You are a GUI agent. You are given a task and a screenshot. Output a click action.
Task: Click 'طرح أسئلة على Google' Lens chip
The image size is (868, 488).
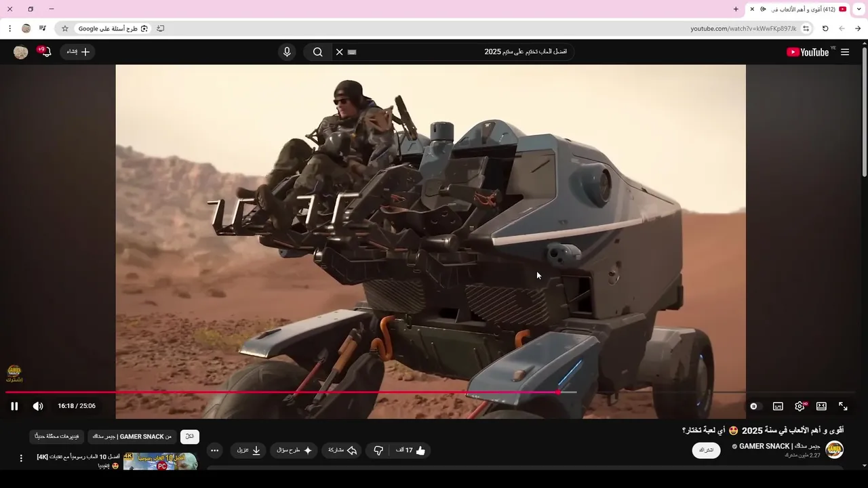click(x=112, y=28)
